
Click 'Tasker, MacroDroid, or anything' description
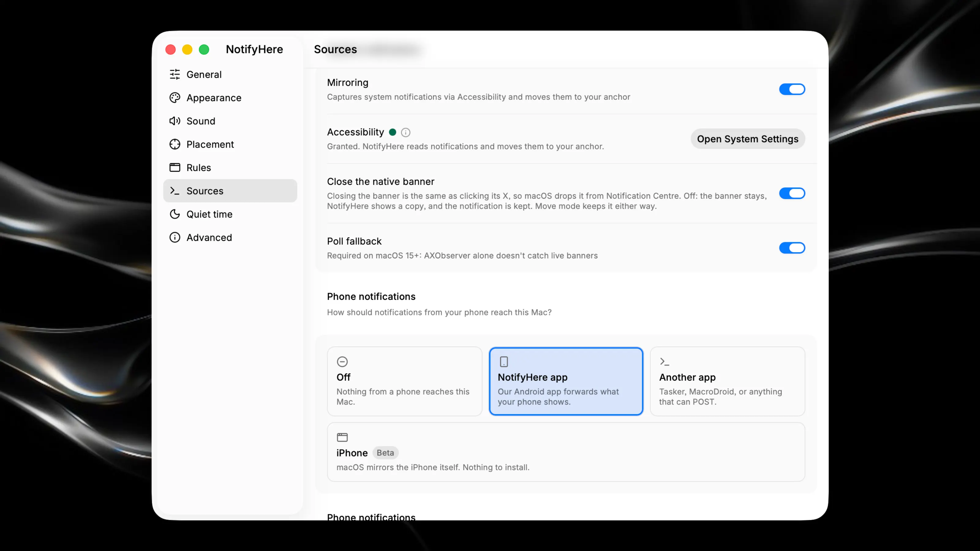tap(721, 397)
